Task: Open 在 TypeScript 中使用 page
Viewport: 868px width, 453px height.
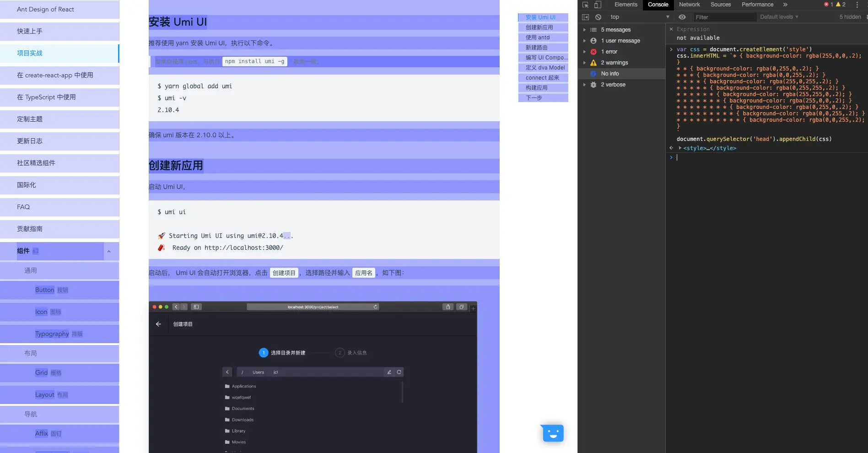Action: tap(59, 97)
